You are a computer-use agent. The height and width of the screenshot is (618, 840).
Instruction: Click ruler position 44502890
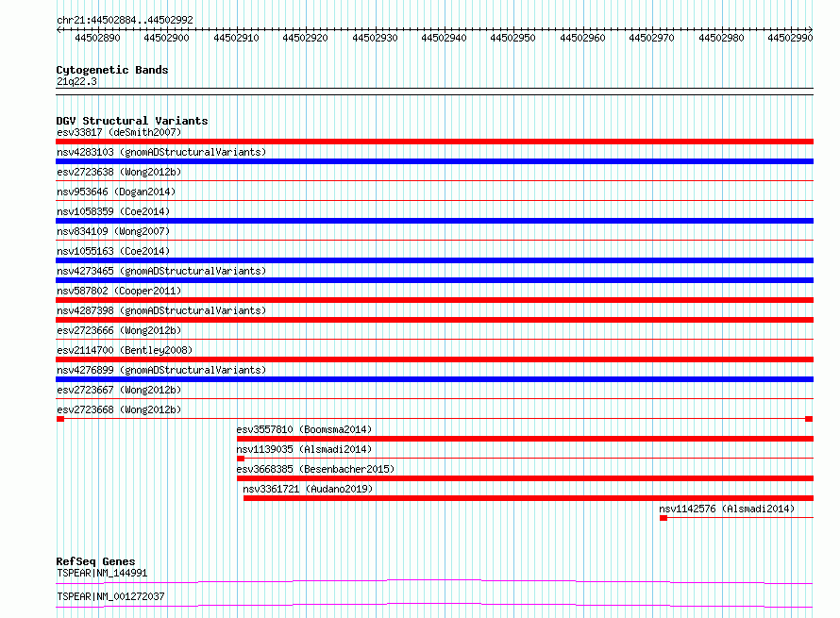pos(97,38)
